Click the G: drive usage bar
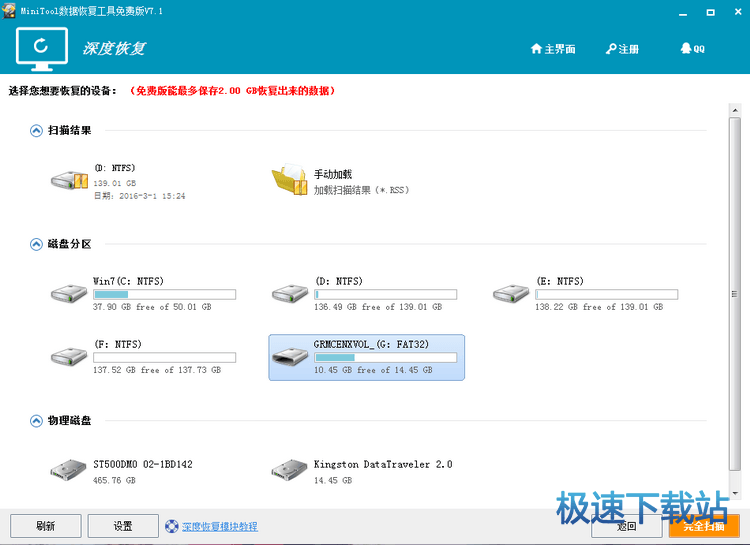The image size is (750, 545). point(386,357)
